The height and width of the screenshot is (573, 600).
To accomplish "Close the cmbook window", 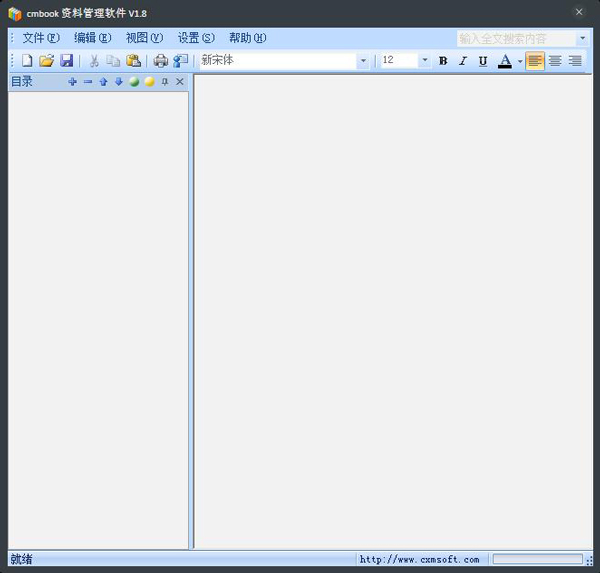I will click(579, 12).
